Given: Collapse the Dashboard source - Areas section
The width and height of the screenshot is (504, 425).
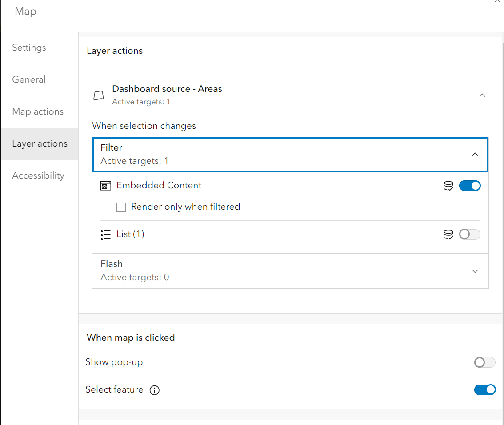Looking at the screenshot, I should [482, 95].
